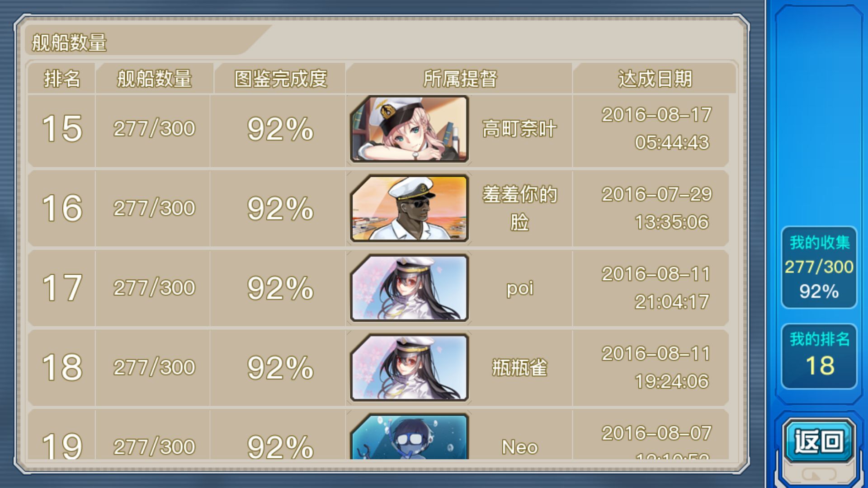Screen dimensions: 868x488
Task: Select rank 15 row number
Action: (62, 129)
